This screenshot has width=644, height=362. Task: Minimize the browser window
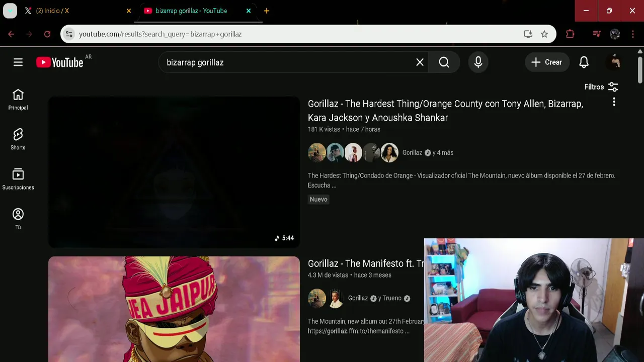pyautogui.click(x=586, y=11)
